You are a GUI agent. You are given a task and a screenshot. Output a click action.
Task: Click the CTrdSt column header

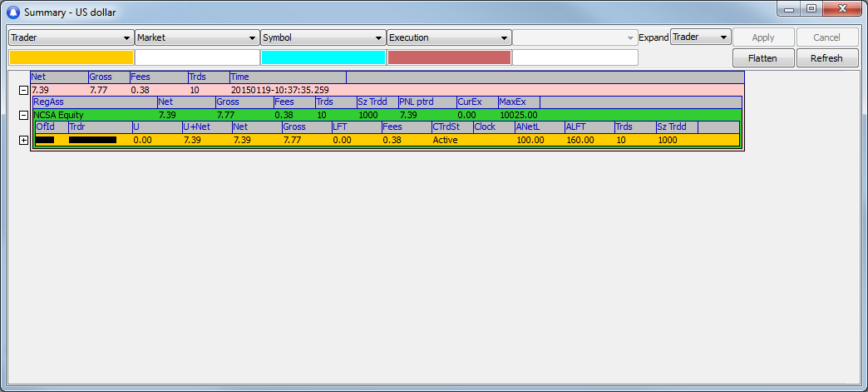pos(451,127)
